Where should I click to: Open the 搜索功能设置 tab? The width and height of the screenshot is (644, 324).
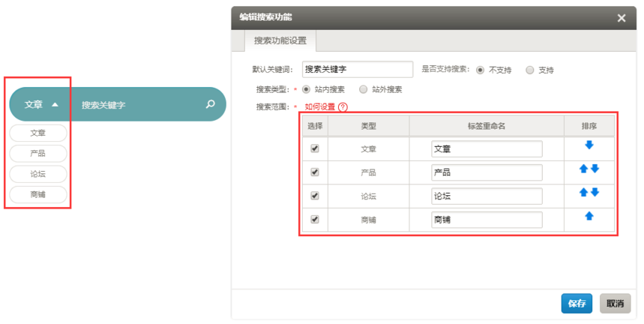(x=280, y=40)
